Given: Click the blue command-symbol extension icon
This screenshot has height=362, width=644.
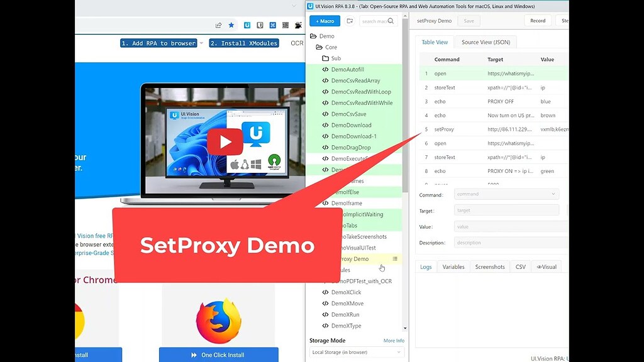Looking at the screenshot, I should pyautogui.click(x=272, y=25).
